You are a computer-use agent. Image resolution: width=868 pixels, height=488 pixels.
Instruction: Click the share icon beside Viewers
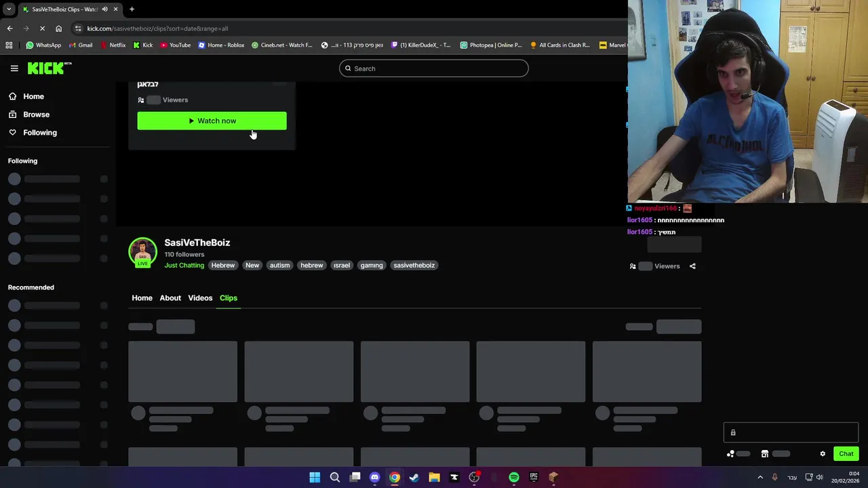click(x=692, y=266)
